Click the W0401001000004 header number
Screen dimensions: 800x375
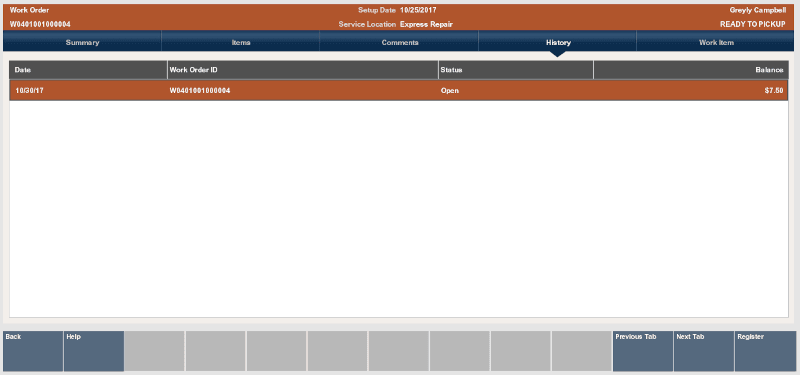coord(40,24)
